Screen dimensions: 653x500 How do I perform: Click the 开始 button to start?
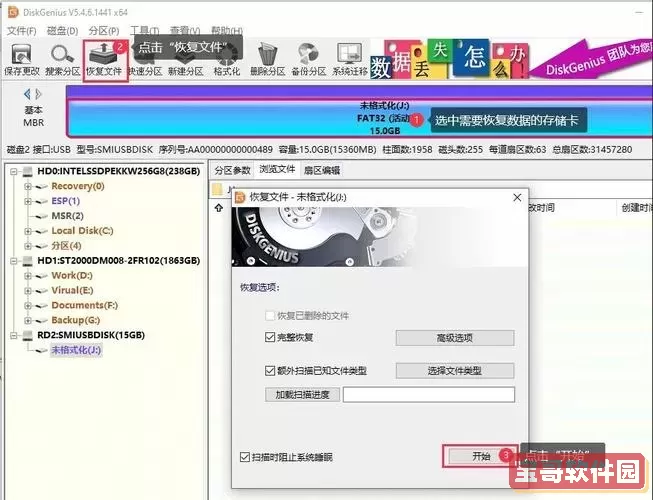[481, 456]
